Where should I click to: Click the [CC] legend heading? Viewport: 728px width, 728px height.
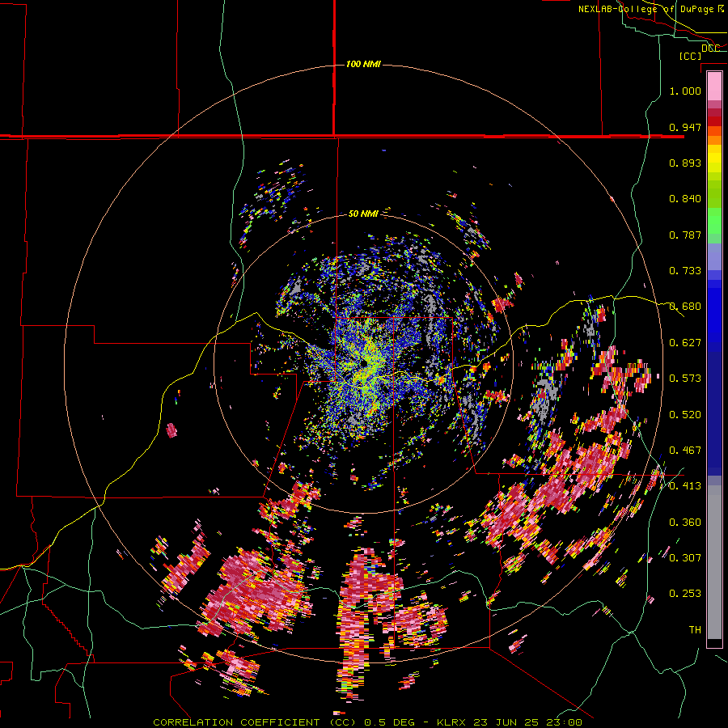tap(691, 56)
